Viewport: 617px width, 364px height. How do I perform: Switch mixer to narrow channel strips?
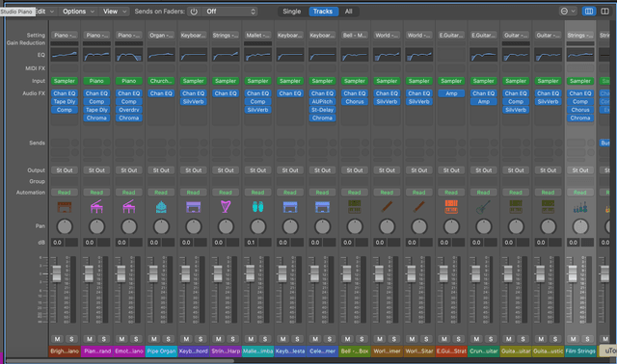click(x=589, y=12)
